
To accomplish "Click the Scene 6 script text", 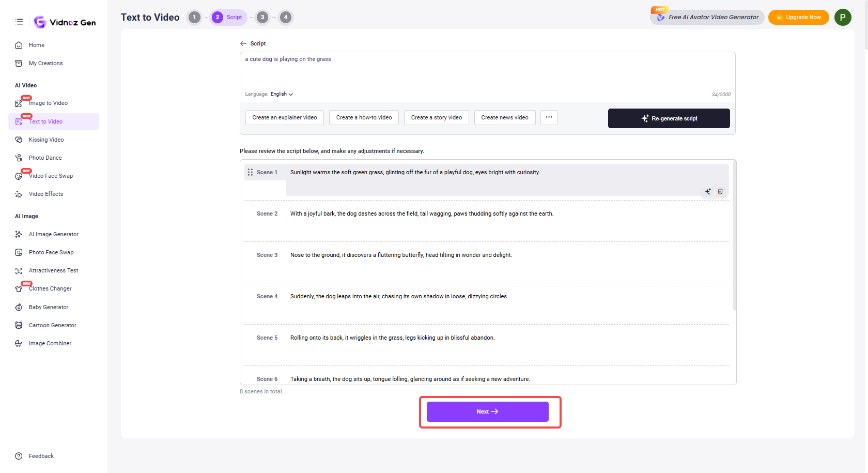I will click(410, 379).
